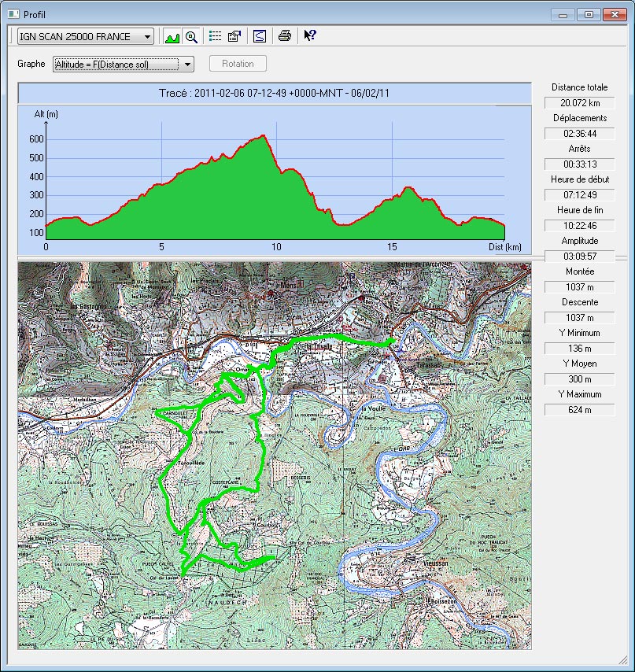Click the Distance totale value field
This screenshot has height=672, width=635.
tap(579, 103)
